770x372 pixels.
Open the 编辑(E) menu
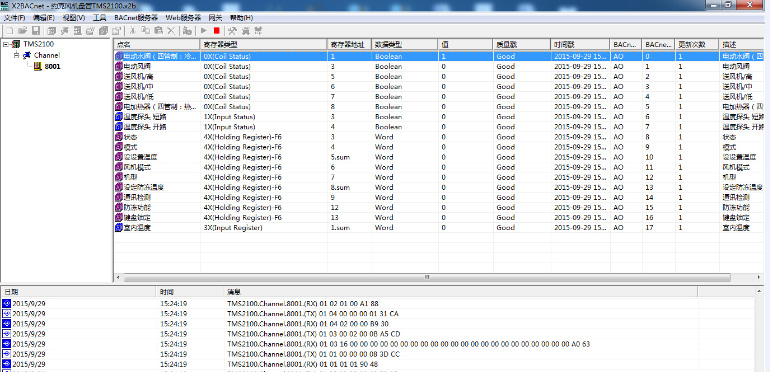44,18
